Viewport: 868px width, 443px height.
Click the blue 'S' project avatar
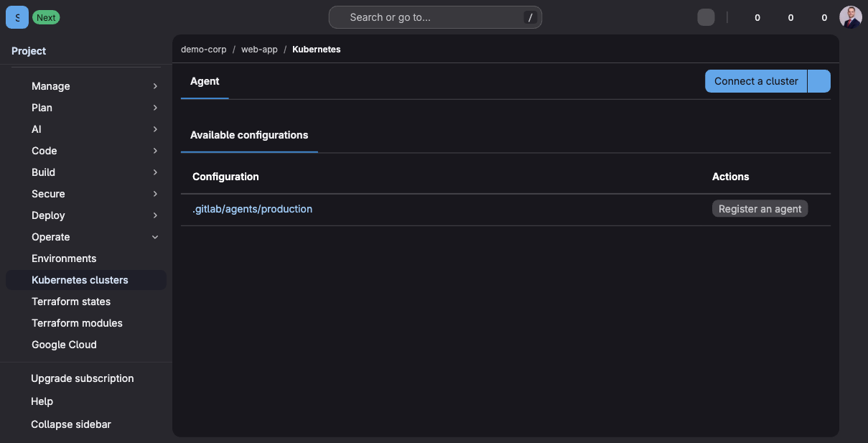click(x=17, y=17)
